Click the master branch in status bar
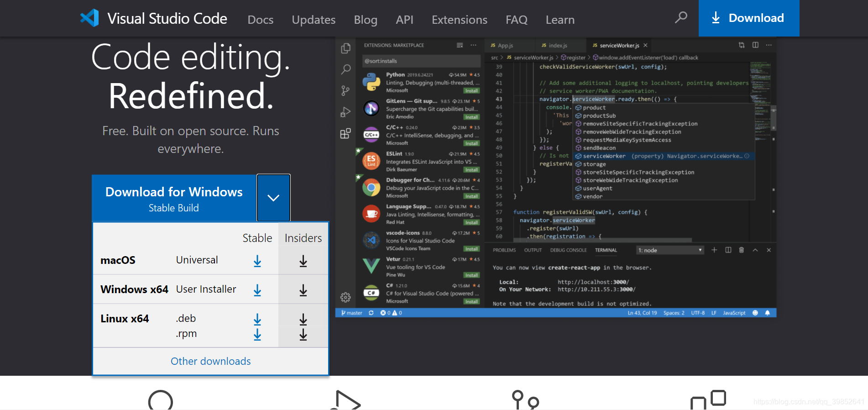 (x=351, y=313)
